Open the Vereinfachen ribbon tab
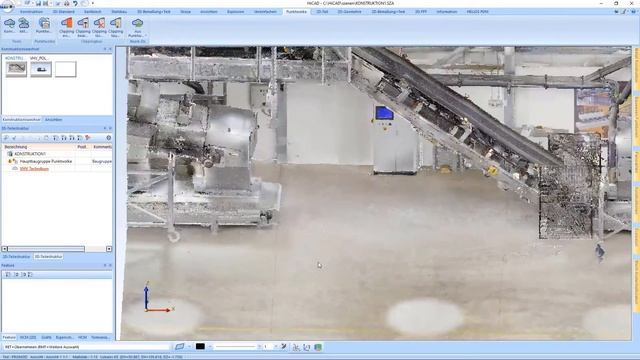Viewport: 640px width, 360px height. (x=265, y=12)
